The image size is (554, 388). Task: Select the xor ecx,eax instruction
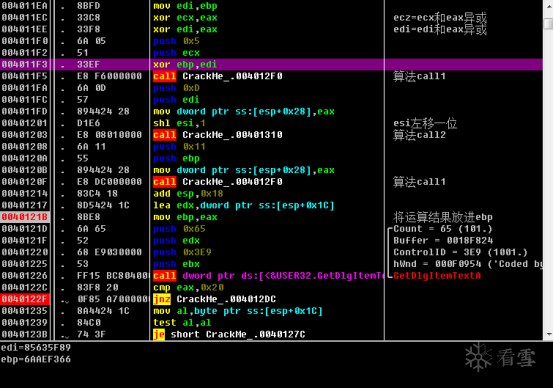[x=185, y=17]
